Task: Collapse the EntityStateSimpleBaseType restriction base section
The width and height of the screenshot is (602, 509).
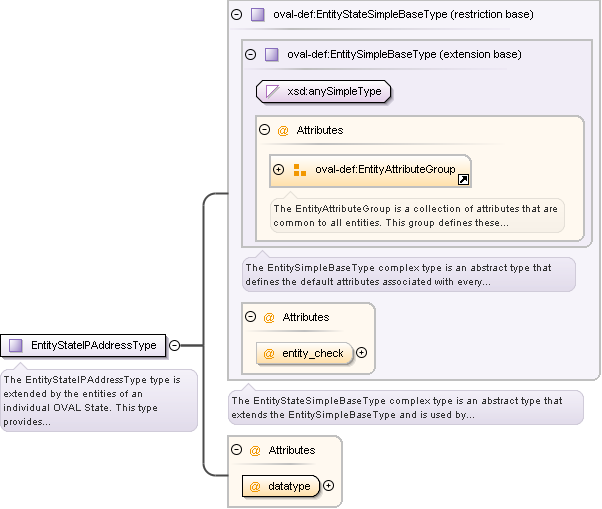Action: click(237, 15)
